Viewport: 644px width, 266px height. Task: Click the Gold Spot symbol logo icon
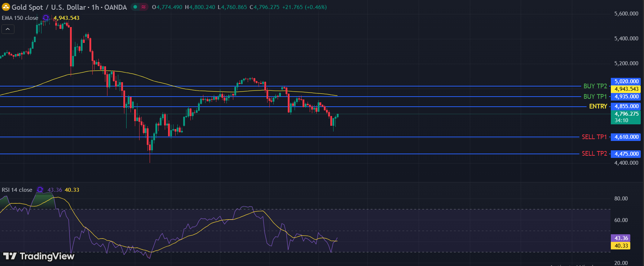[x=6, y=7]
